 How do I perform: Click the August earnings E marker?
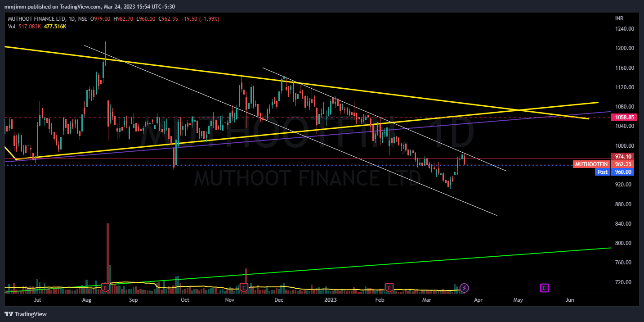pyautogui.click(x=106, y=287)
